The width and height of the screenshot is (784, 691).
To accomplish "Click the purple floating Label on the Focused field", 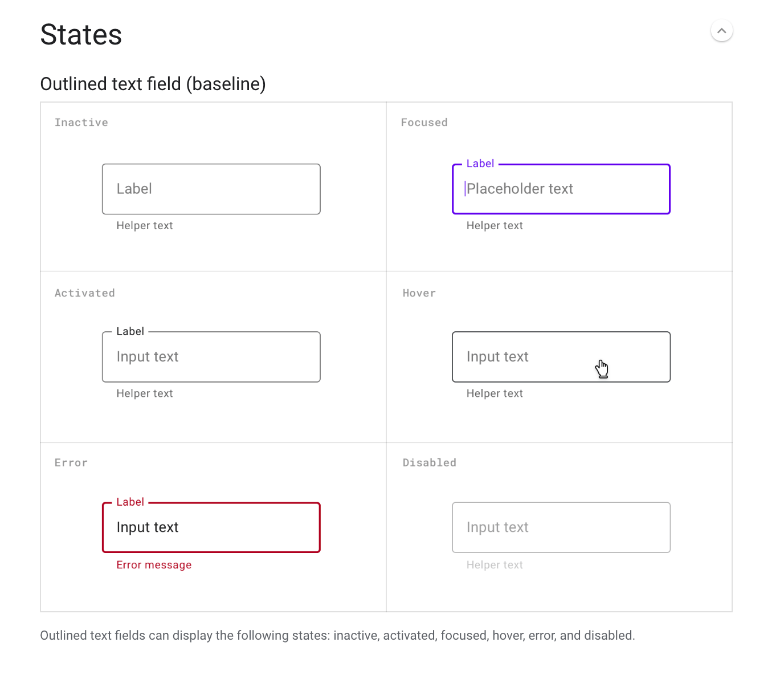I will pyautogui.click(x=480, y=164).
